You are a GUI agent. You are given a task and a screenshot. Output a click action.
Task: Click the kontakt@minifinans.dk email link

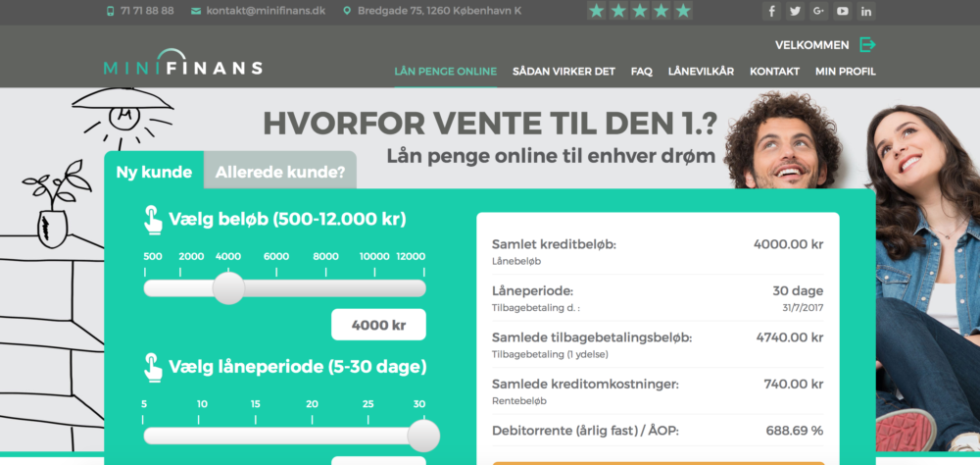click(x=266, y=11)
